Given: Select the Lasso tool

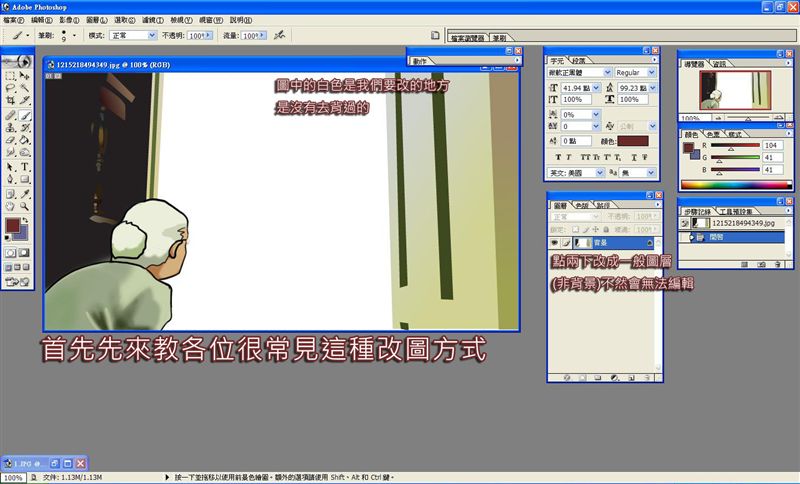Looking at the screenshot, I should click(x=10, y=88).
